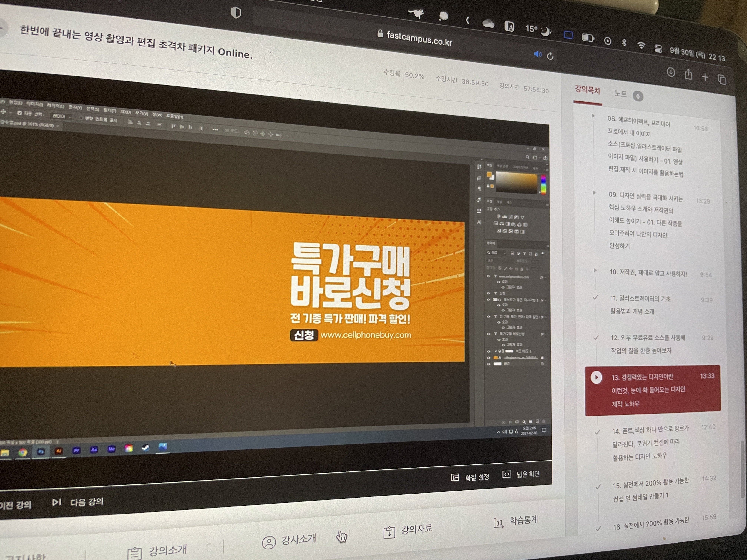This screenshot has width=747, height=560.
Task: Toggle the auto-select checkbox in Photoshop
Action: (x=19, y=113)
